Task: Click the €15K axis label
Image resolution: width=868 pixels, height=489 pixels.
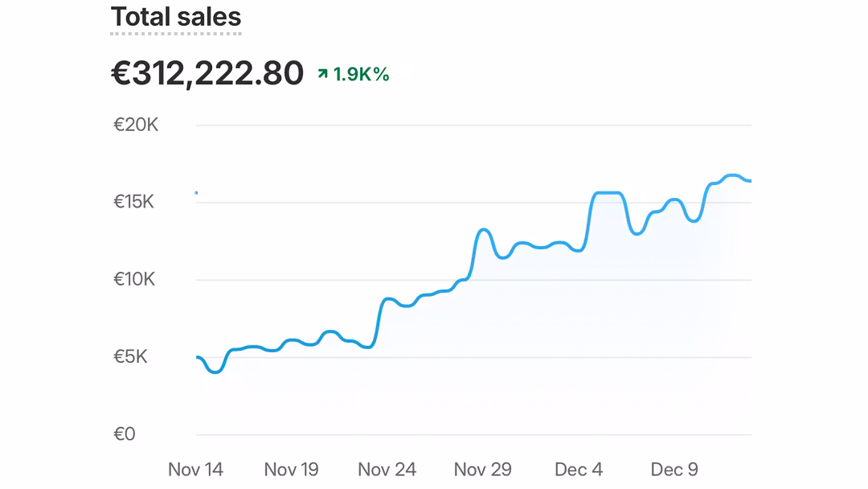Action: coord(133,202)
